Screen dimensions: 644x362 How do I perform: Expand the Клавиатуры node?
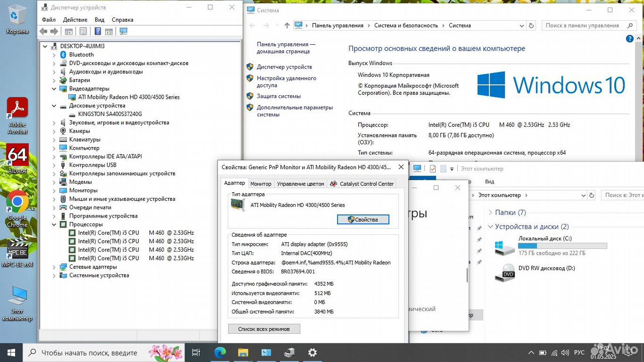coord(54,139)
